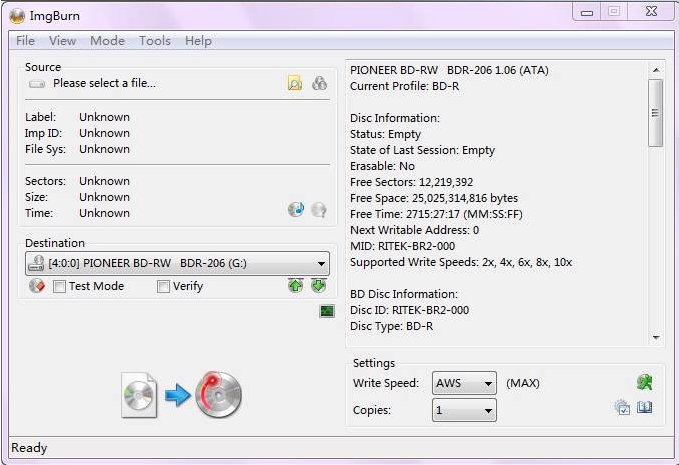
Task: Click the 'Free Space: 25,025,314,816 bytes' line
Action: tap(434, 198)
